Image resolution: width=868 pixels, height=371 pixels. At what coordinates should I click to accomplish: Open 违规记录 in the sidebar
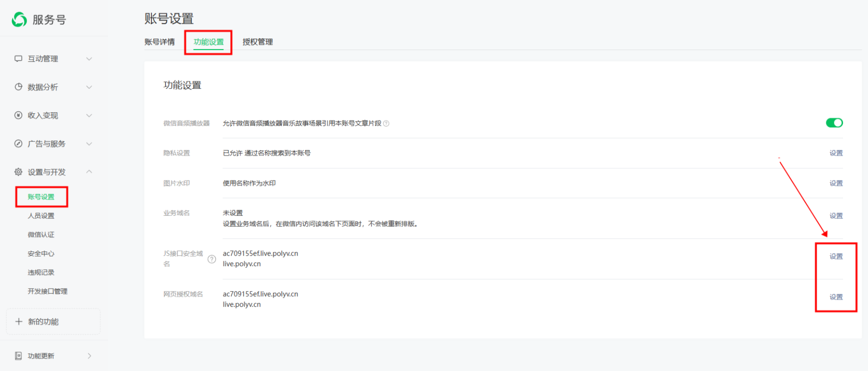[x=41, y=272]
